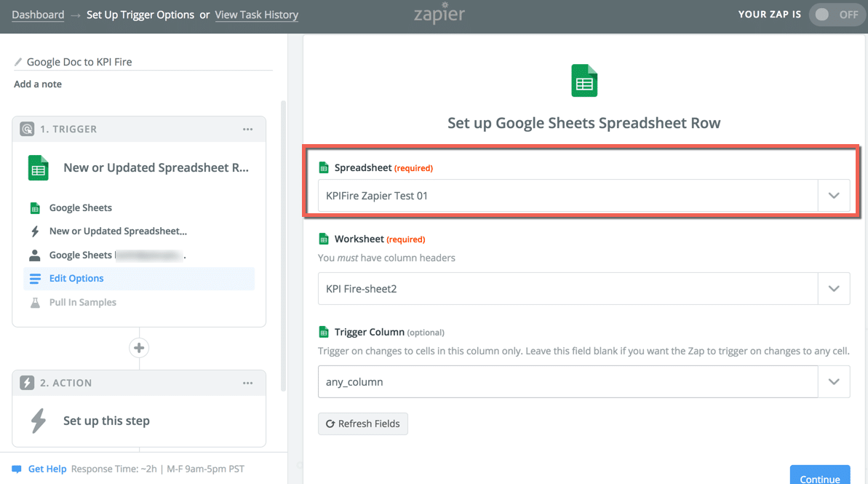Click the Action step header bolt icon
868x484 pixels.
click(x=27, y=383)
